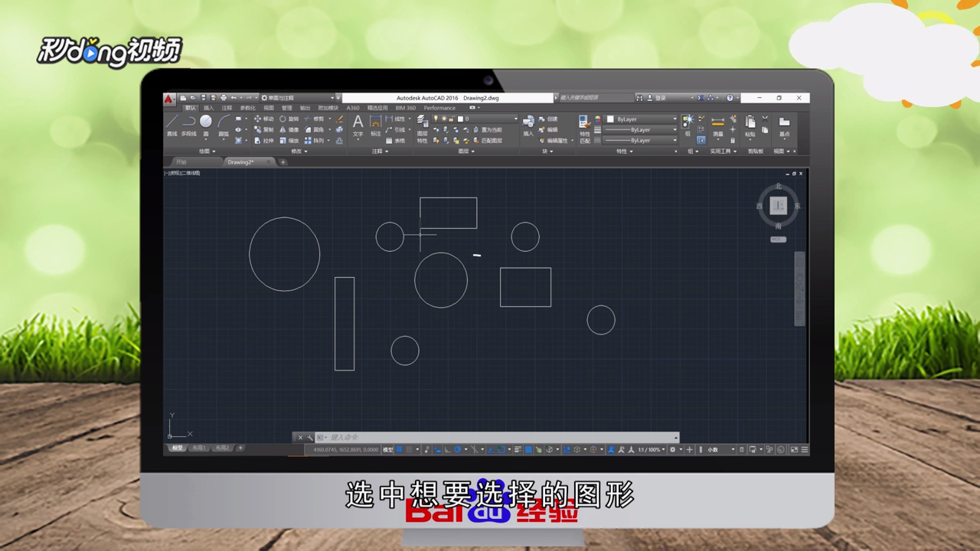The width and height of the screenshot is (980, 551).
Task: Open the View (视图) ribbon tab
Action: (268, 108)
